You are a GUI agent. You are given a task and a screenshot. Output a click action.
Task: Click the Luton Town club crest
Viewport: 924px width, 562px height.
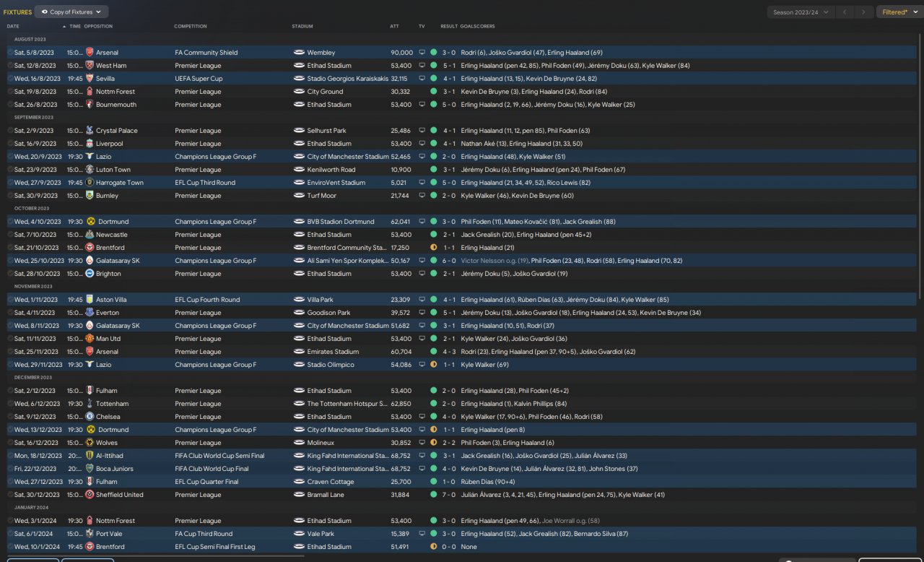90,170
